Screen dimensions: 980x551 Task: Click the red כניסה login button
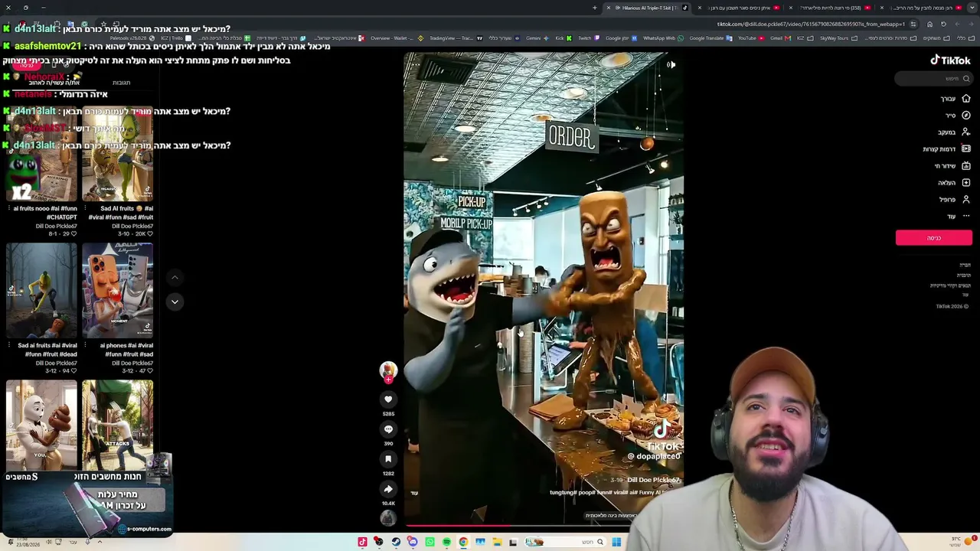coord(934,238)
